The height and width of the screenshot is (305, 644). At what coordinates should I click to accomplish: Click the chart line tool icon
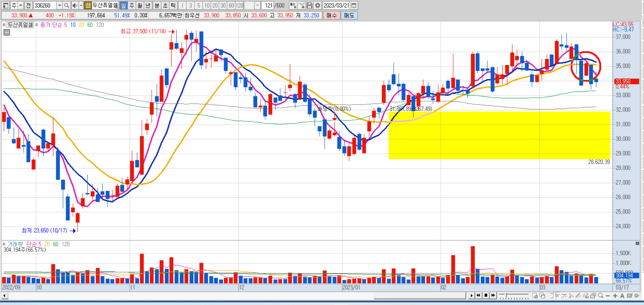(301, 5)
